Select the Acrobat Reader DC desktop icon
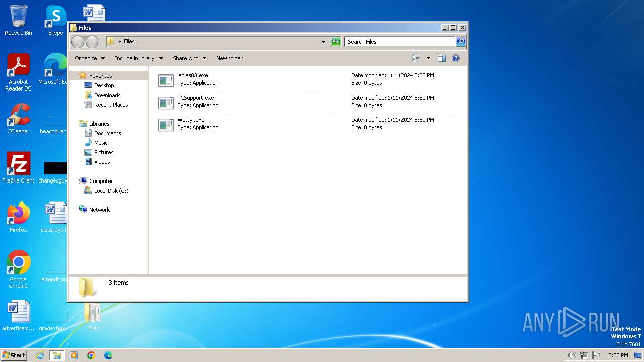Screen dimensions: 644x362 (18, 72)
